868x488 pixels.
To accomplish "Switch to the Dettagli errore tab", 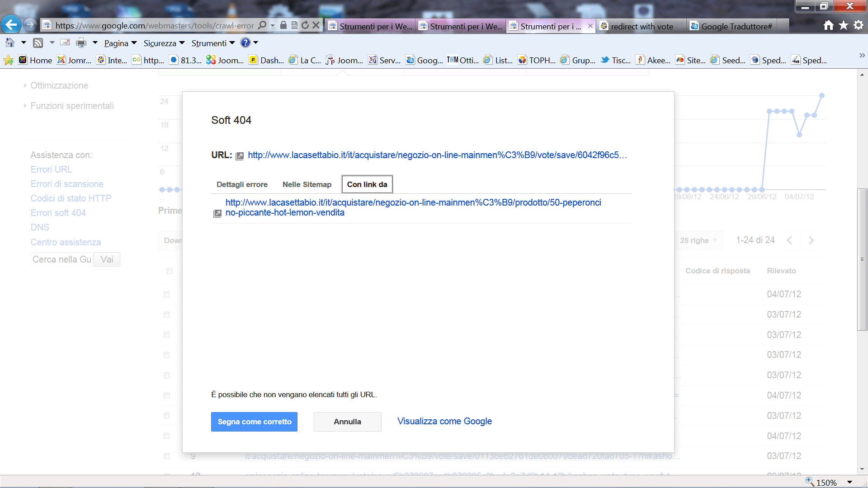I will coord(242,184).
